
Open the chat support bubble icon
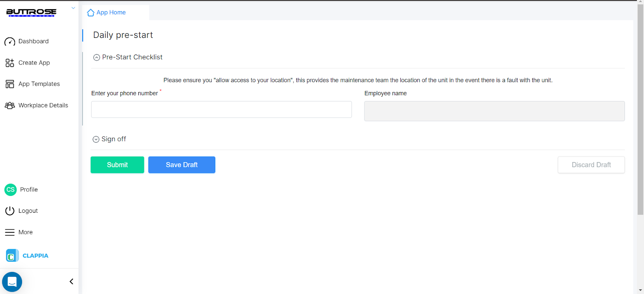coord(12,282)
